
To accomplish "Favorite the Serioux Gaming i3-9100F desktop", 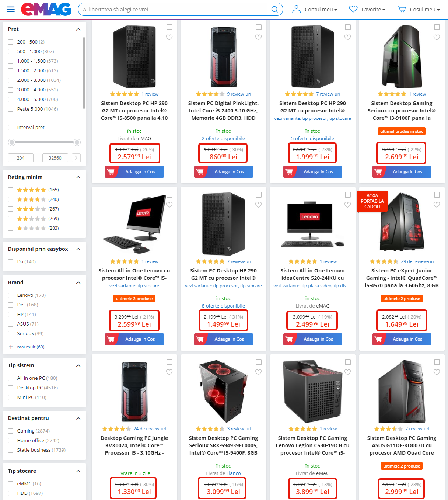I will (437, 37).
